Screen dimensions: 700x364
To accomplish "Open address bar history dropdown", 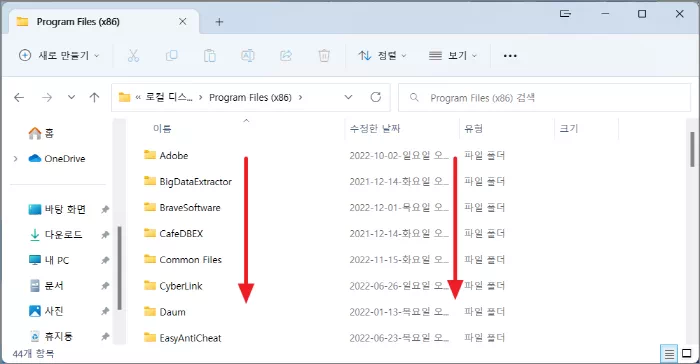I will coord(349,97).
